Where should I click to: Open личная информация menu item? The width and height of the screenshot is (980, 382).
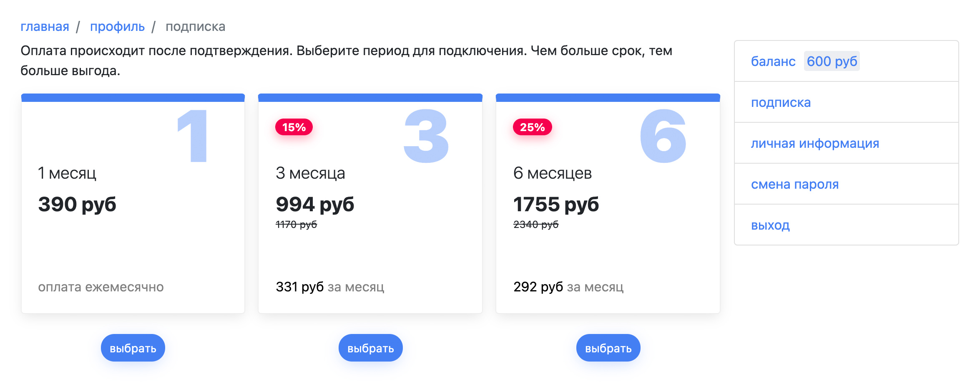847,143
